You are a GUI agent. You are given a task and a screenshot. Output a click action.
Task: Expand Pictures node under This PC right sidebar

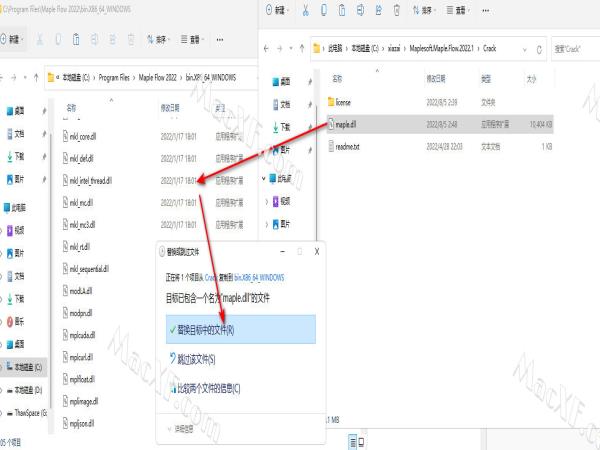tap(267, 224)
